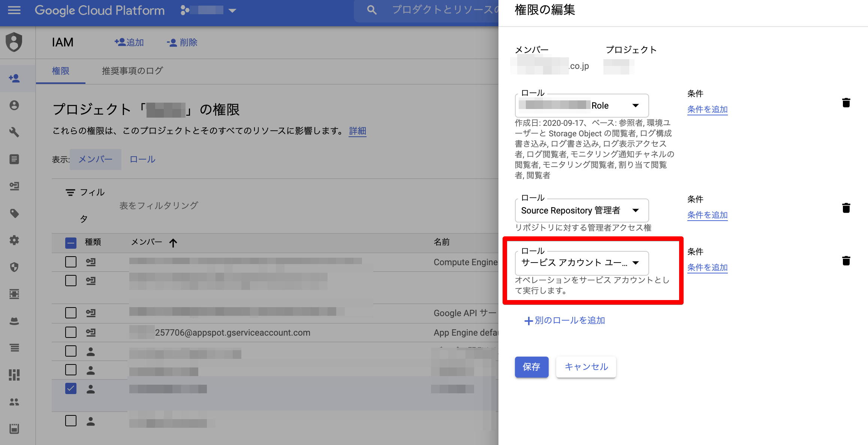868x445 pixels.
Task: Check the Google API service account row
Action: click(x=71, y=313)
